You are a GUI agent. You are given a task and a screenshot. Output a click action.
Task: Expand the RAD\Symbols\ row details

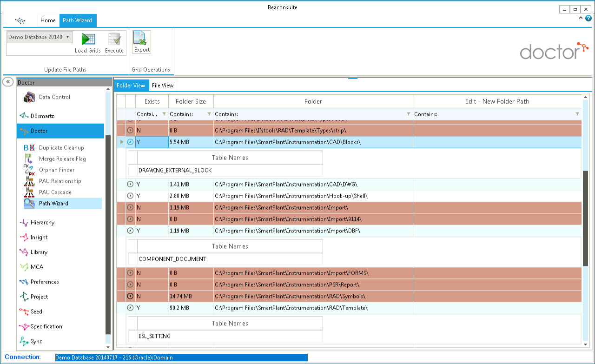pos(130,296)
